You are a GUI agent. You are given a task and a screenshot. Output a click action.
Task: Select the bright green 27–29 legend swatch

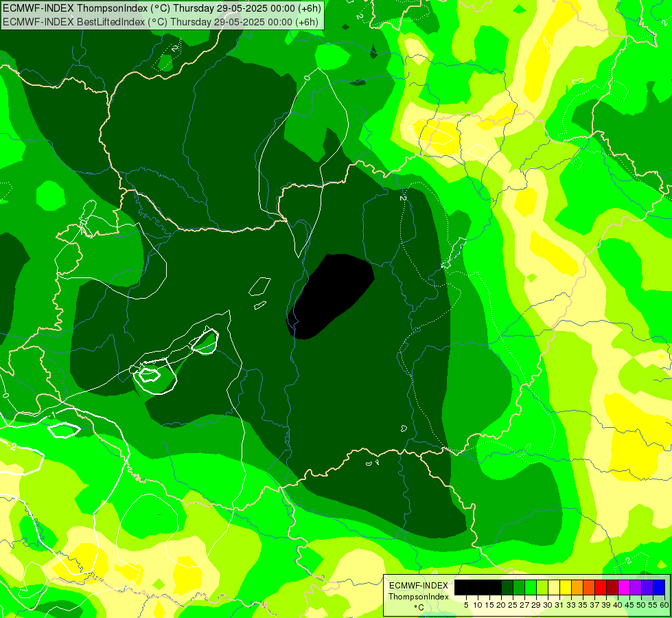tap(531, 587)
